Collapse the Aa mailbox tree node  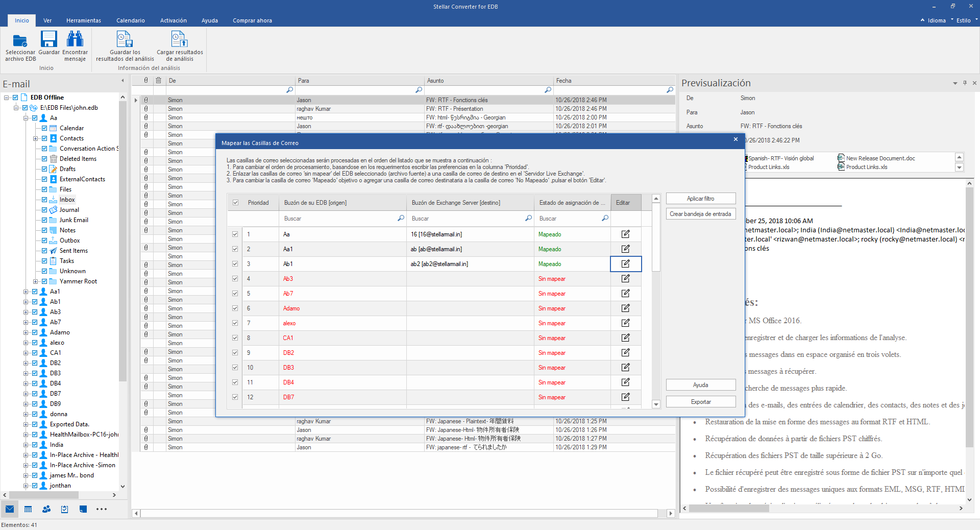click(26, 118)
